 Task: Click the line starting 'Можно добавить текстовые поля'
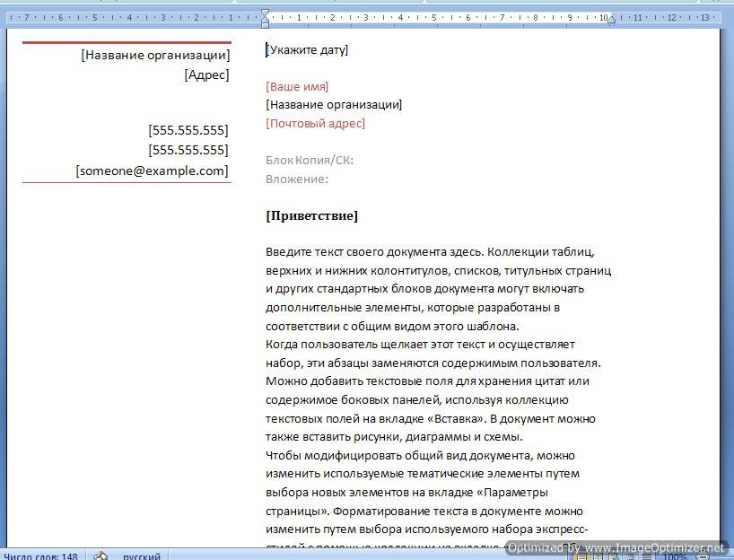coord(427,381)
